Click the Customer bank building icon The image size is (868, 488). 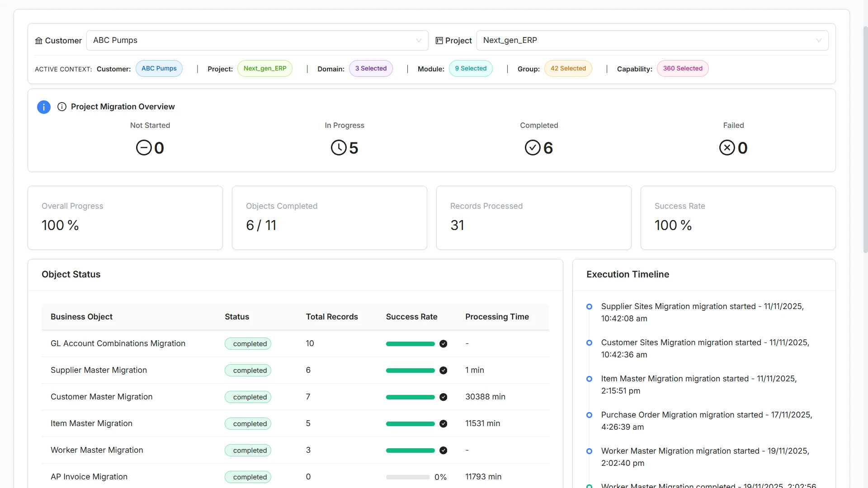(39, 41)
